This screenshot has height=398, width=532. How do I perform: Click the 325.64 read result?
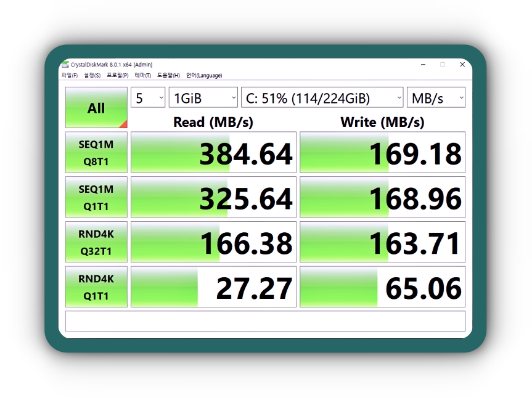[213, 197]
